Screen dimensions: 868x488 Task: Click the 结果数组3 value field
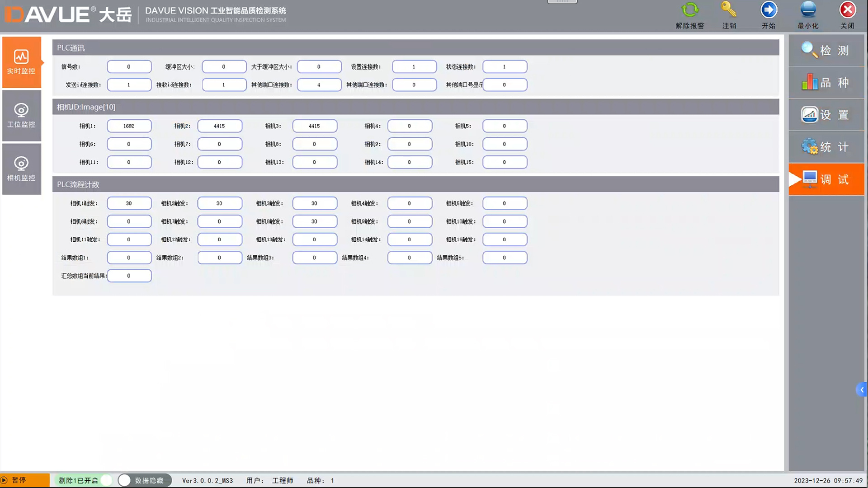(315, 258)
